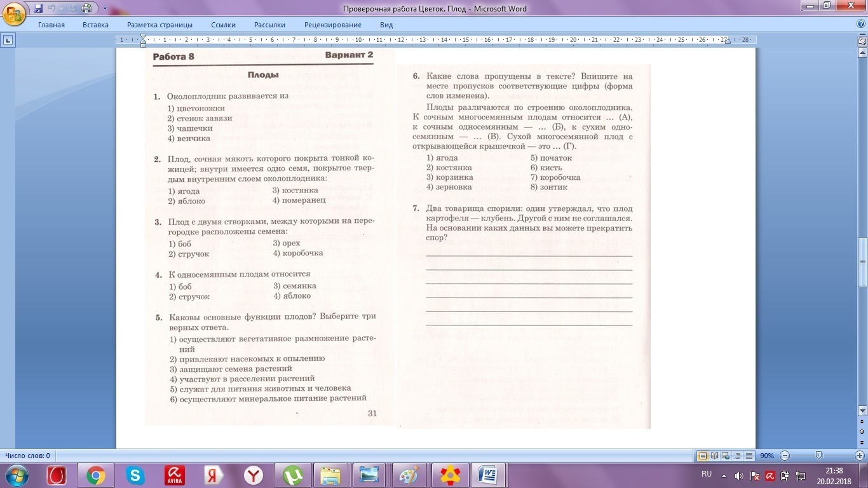This screenshot has width=868, height=488.
Task: Open the Paint palette icon in the taskbar
Action: click(410, 475)
